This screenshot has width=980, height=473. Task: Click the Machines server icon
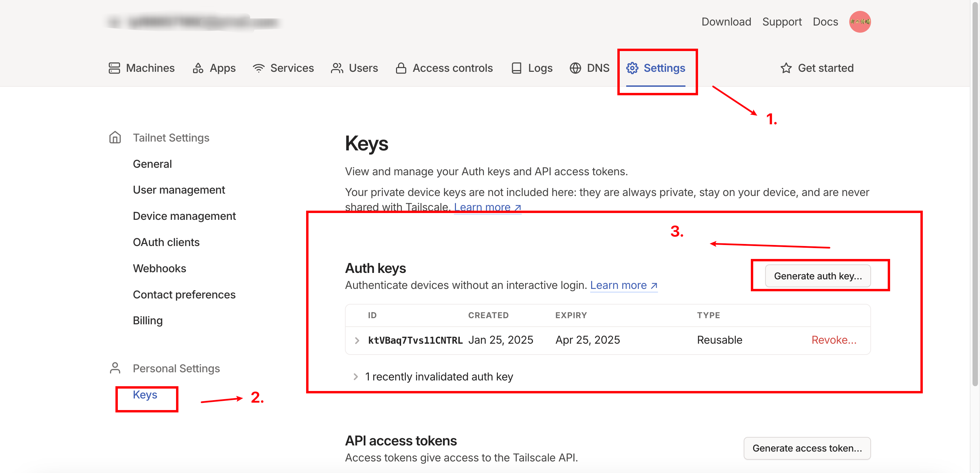(114, 68)
